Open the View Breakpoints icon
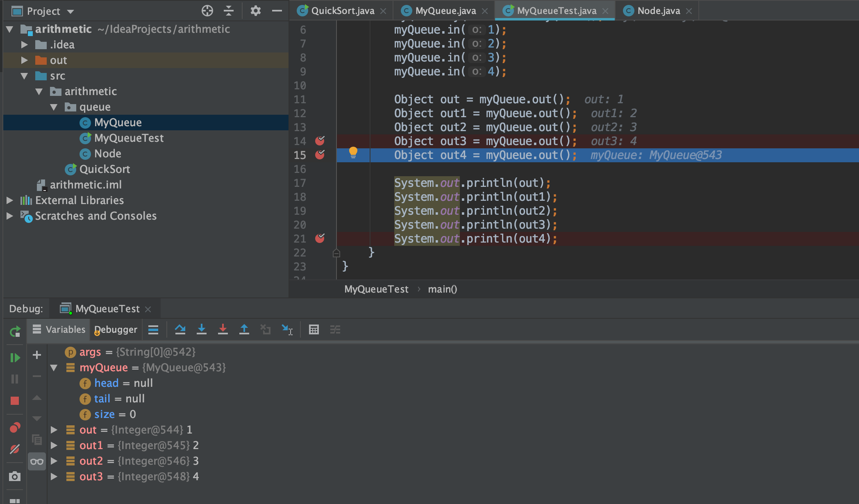This screenshot has height=504, width=859. [15, 428]
